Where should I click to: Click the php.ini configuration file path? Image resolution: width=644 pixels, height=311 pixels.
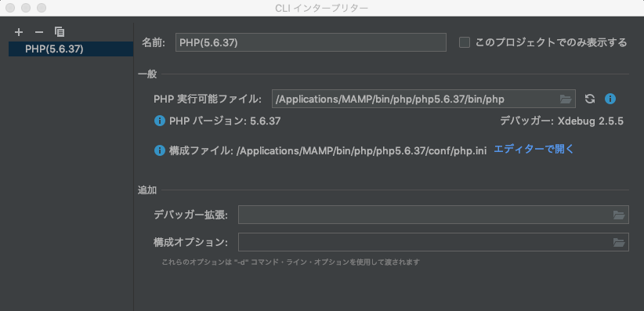click(x=361, y=150)
